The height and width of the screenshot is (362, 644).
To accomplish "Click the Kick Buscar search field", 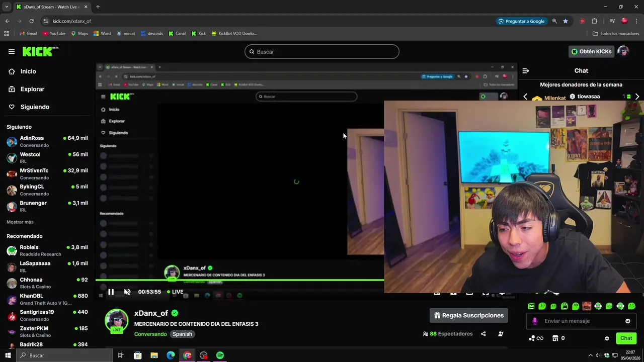I will 322,52.
